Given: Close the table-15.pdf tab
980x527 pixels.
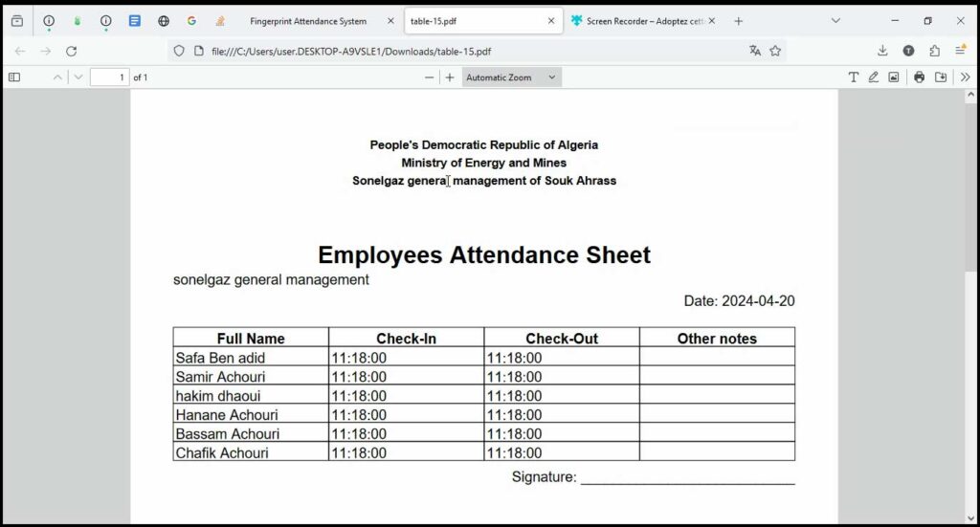Looking at the screenshot, I should point(550,21).
